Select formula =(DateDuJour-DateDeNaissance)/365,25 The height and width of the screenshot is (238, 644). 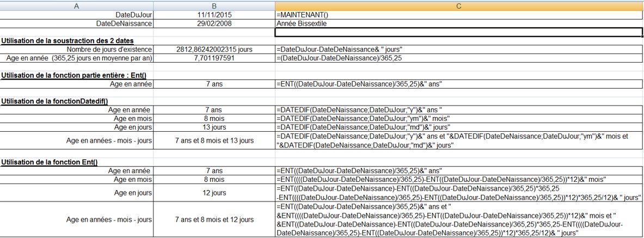click(459, 58)
